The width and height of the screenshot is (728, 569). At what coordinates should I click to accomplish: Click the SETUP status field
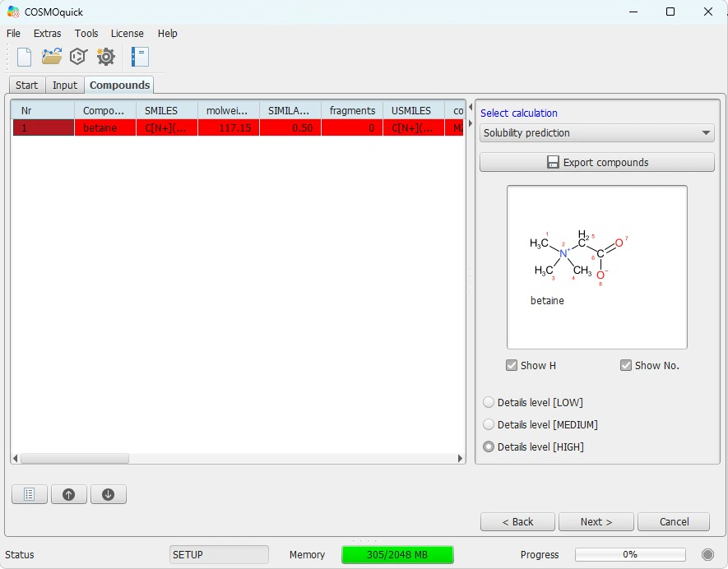click(219, 555)
